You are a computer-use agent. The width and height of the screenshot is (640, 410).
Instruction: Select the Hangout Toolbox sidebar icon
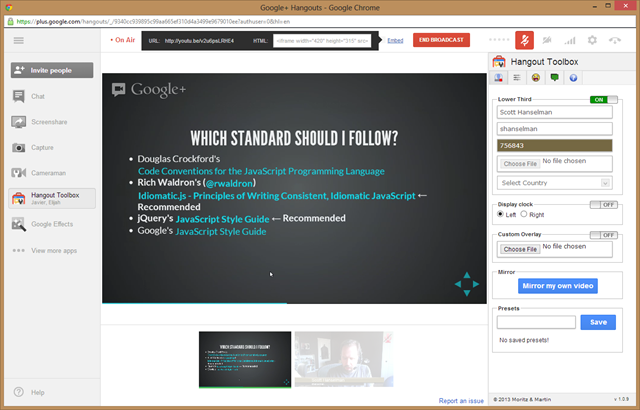point(18,198)
